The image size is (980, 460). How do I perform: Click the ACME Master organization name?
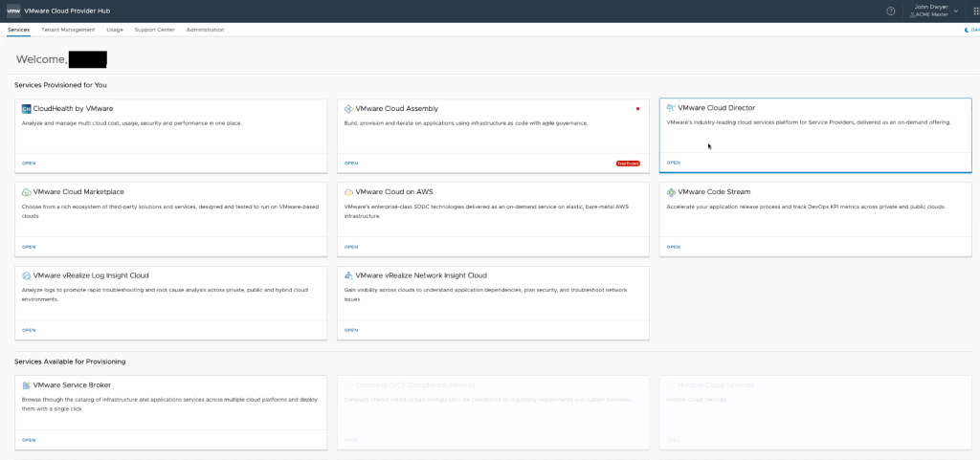point(931,14)
